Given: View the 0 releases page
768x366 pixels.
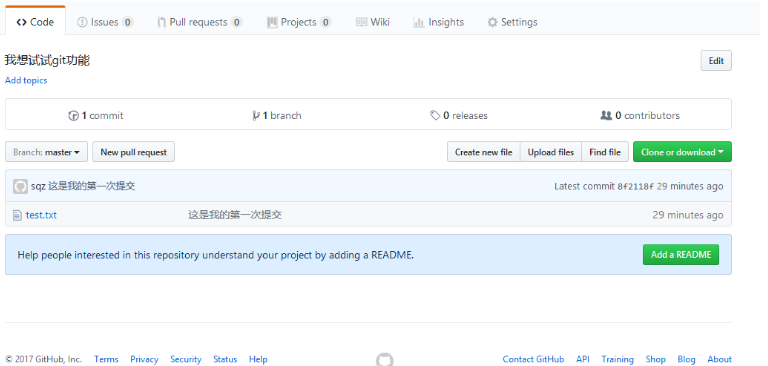Looking at the screenshot, I should click(459, 116).
